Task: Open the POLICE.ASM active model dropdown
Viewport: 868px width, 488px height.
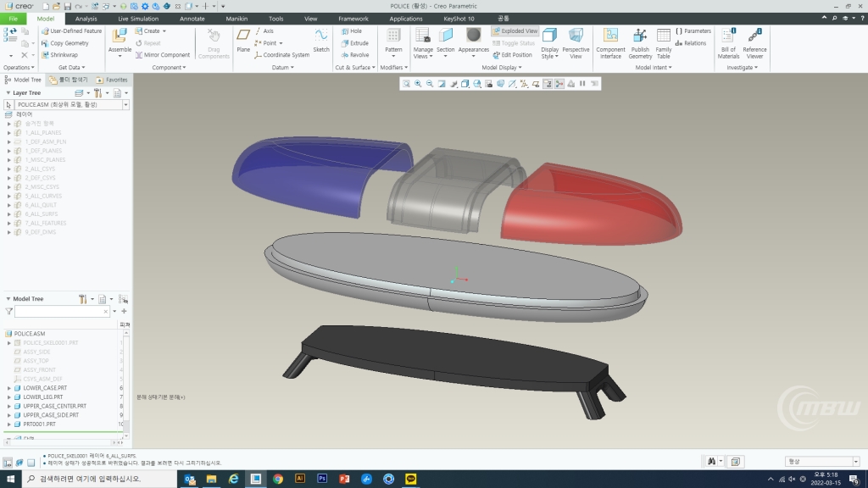Action: pos(125,105)
